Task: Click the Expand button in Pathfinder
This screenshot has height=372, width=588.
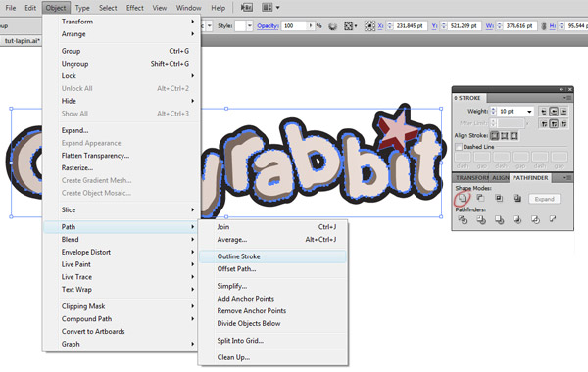Action: click(x=544, y=199)
